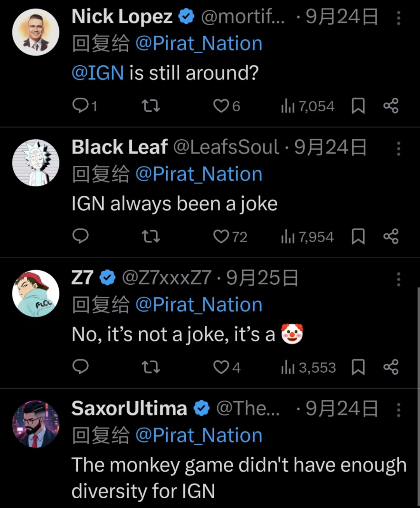View analytics for Nick Lopez's 7,054 views
This screenshot has height=508, width=420.
pyautogui.click(x=308, y=106)
